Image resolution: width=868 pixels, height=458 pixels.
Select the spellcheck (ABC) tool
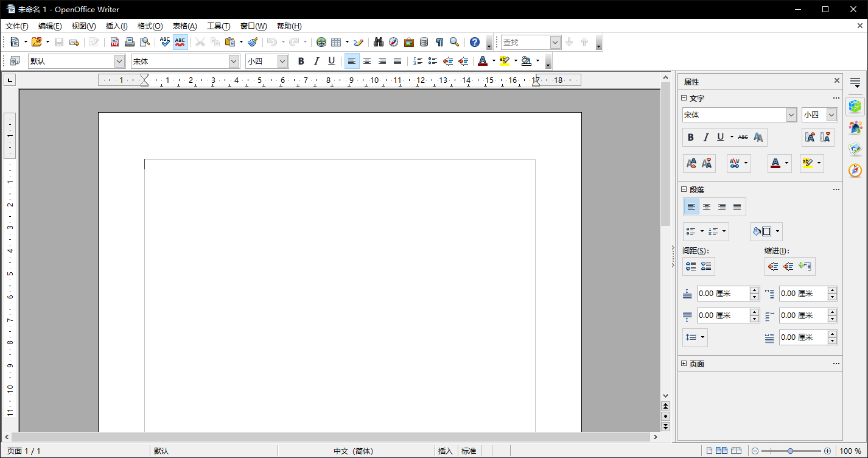pos(164,42)
